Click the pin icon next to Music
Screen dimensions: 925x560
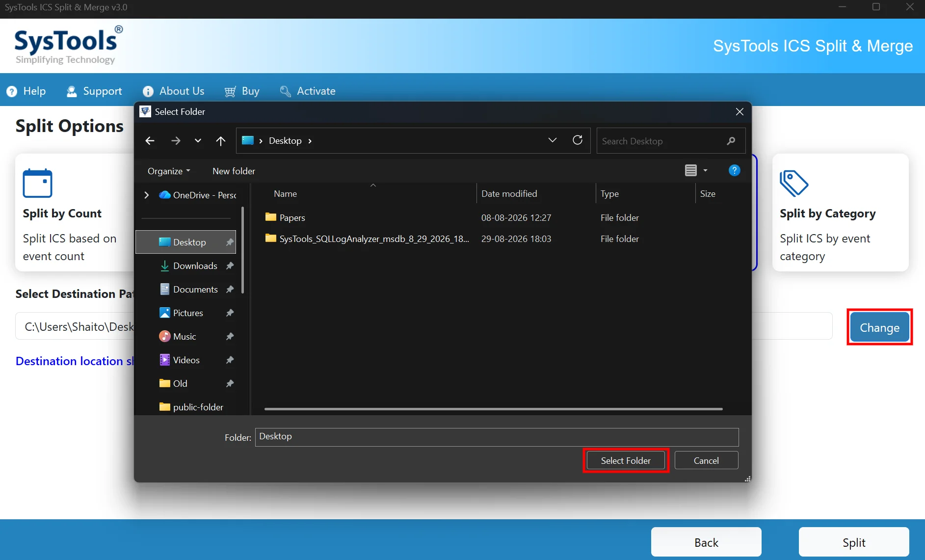tap(230, 336)
